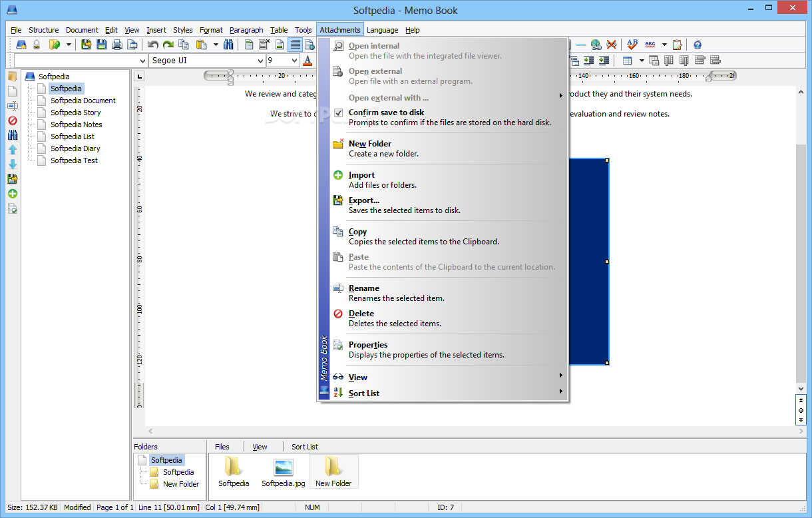Select the Softpedia.jpg attachment thumbnail

tap(284, 473)
